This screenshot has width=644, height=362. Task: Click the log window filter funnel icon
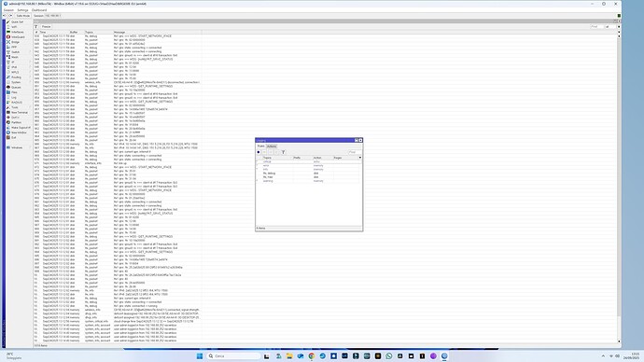[36, 27]
